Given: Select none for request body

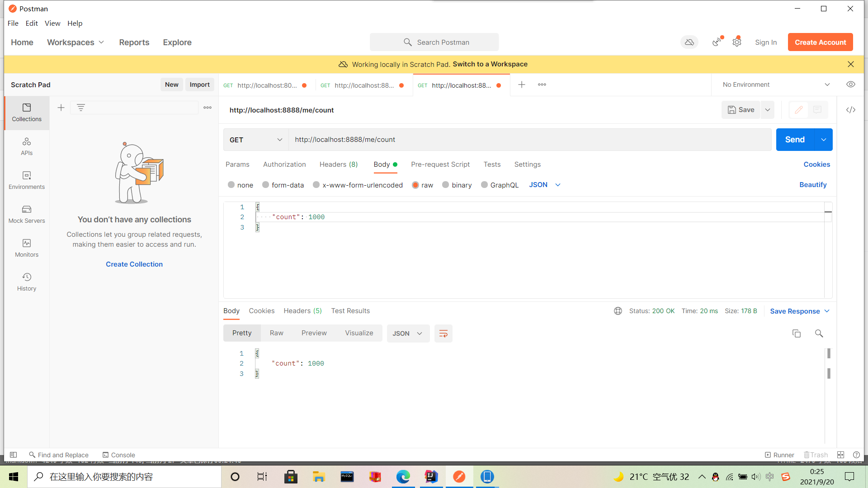Looking at the screenshot, I should [231, 185].
